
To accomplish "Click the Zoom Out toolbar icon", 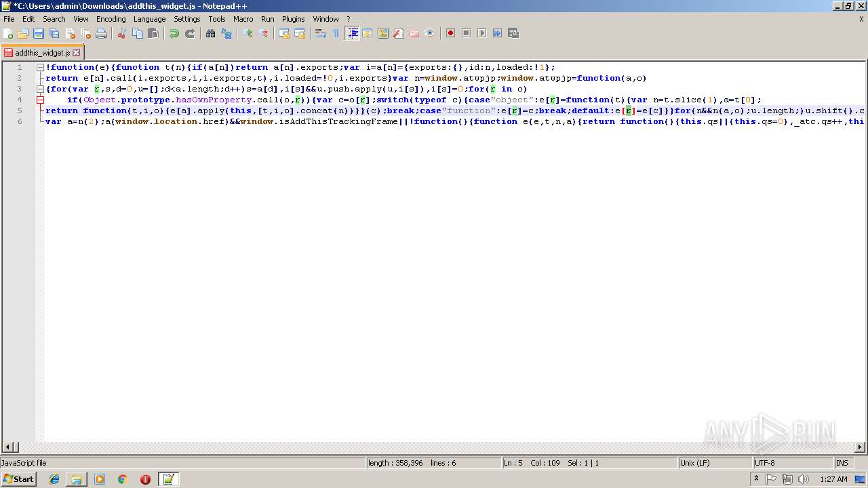I will pos(263,33).
